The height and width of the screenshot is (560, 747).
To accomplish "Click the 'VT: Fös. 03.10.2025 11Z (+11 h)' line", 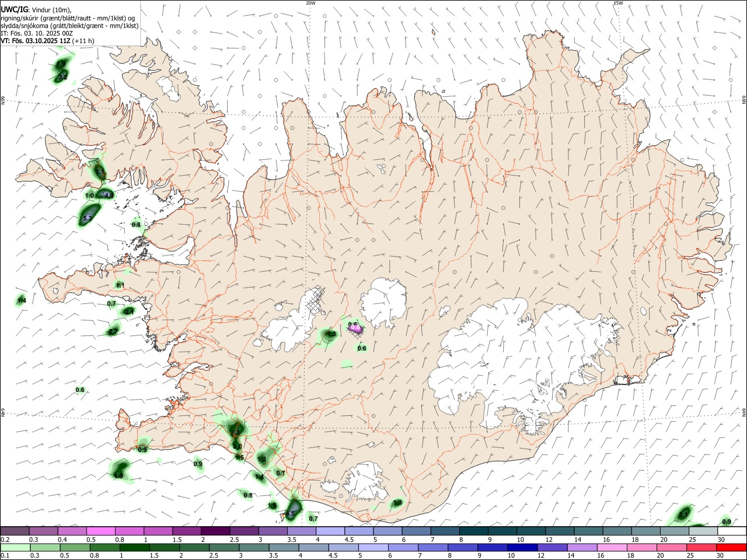I will click(47, 41).
